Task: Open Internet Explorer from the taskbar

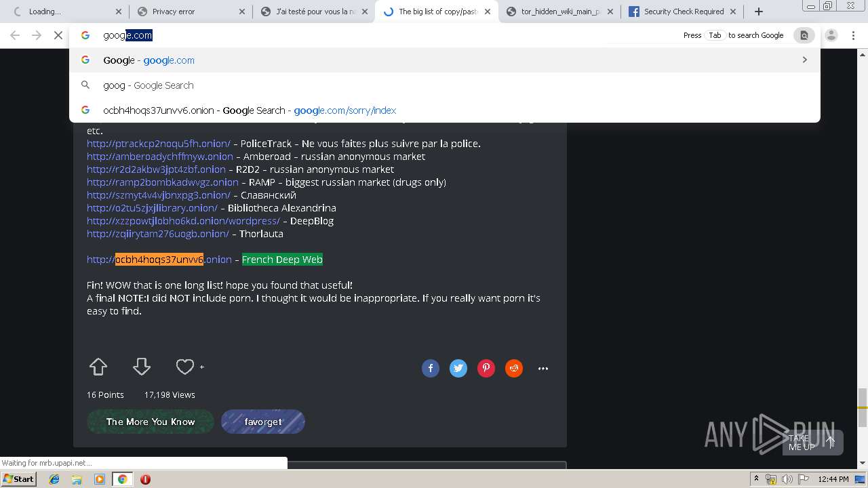Action: pos(54,479)
